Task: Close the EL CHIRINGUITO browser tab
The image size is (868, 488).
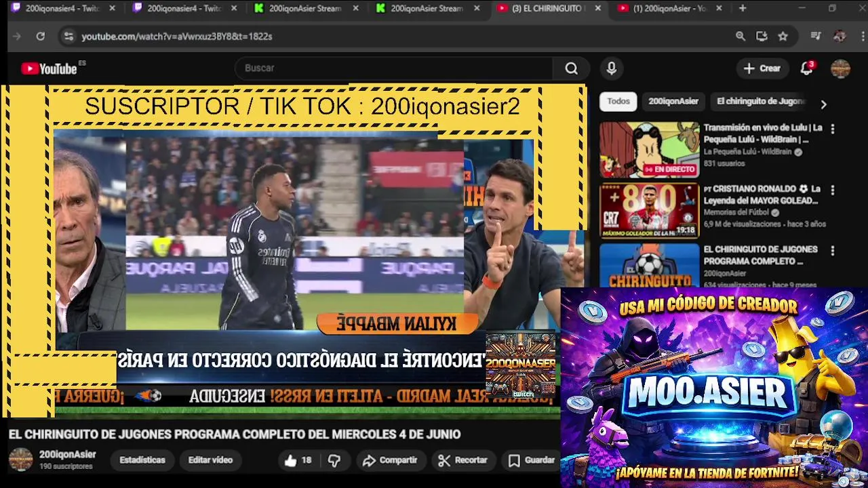Action: (x=597, y=8)
